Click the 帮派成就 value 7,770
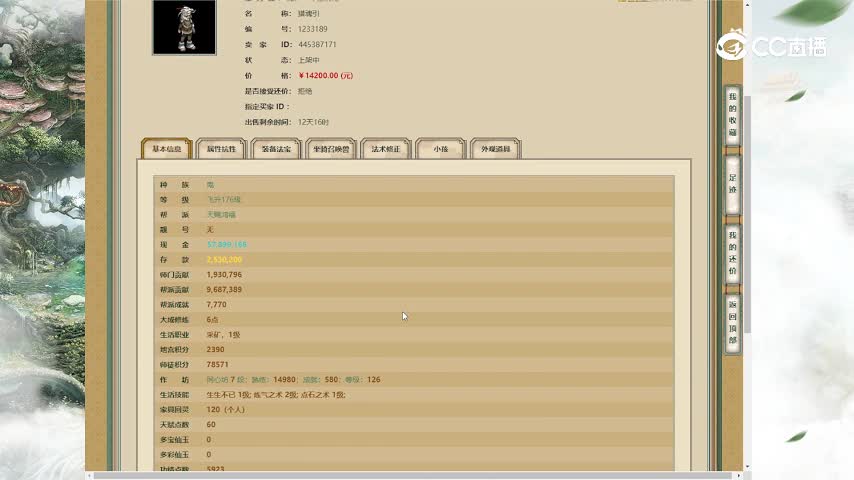 pyautogui.click(x=216, y=305)
